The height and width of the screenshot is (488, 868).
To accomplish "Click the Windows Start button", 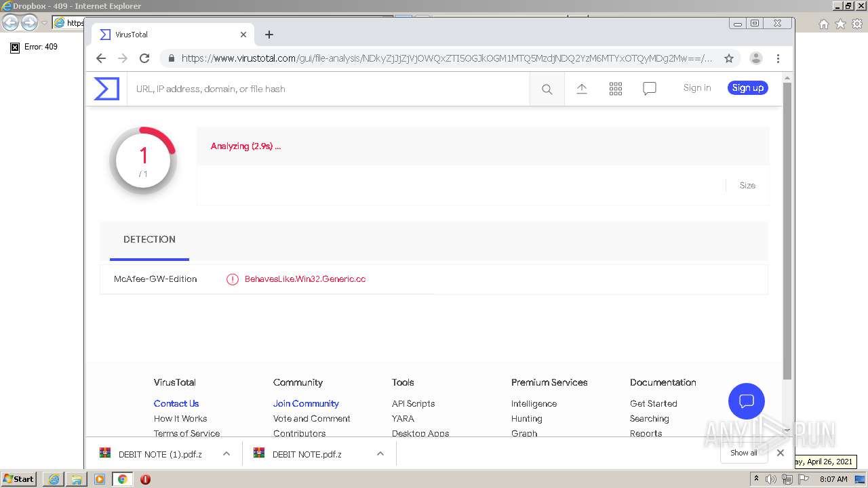I will point(19,479).
